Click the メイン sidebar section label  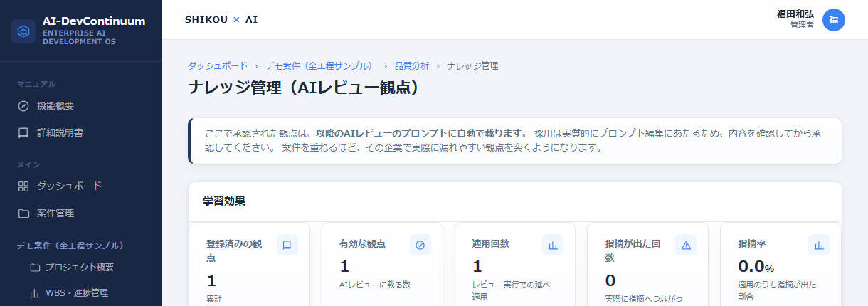[29, 164]
